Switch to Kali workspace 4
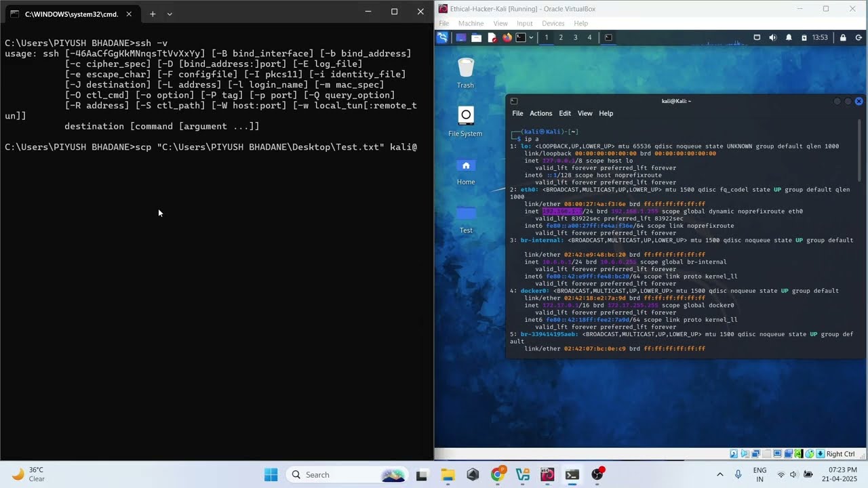 point(589,37)
